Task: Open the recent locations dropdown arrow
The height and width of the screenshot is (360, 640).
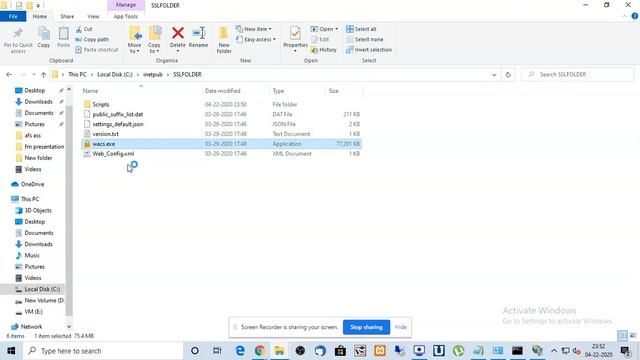Action: tap(33, 75)
